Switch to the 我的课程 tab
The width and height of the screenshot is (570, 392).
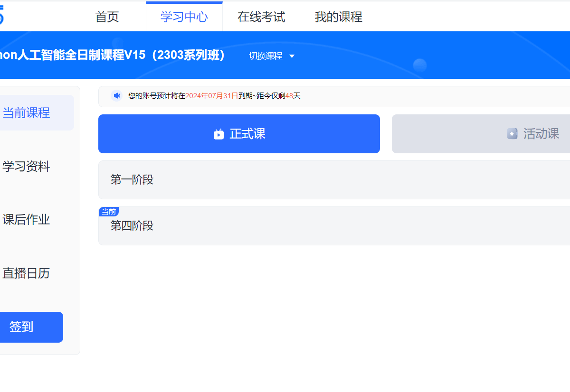tap(338, 16)
